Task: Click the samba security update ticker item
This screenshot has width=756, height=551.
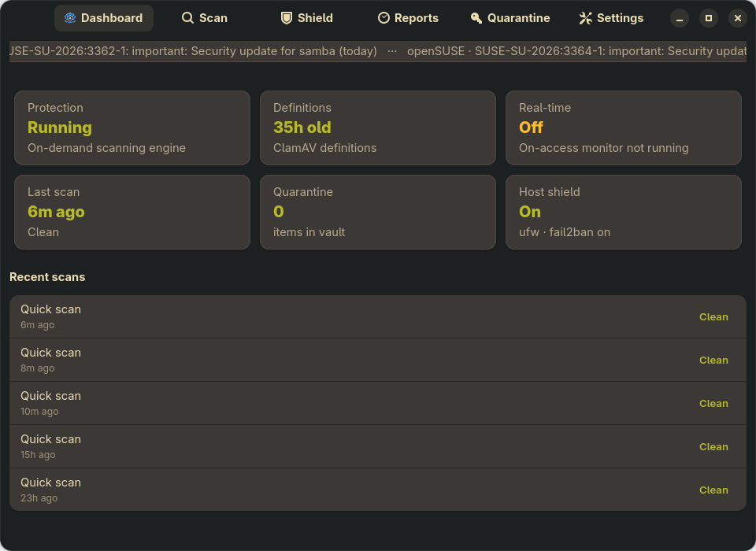Action: coord(194,51)
